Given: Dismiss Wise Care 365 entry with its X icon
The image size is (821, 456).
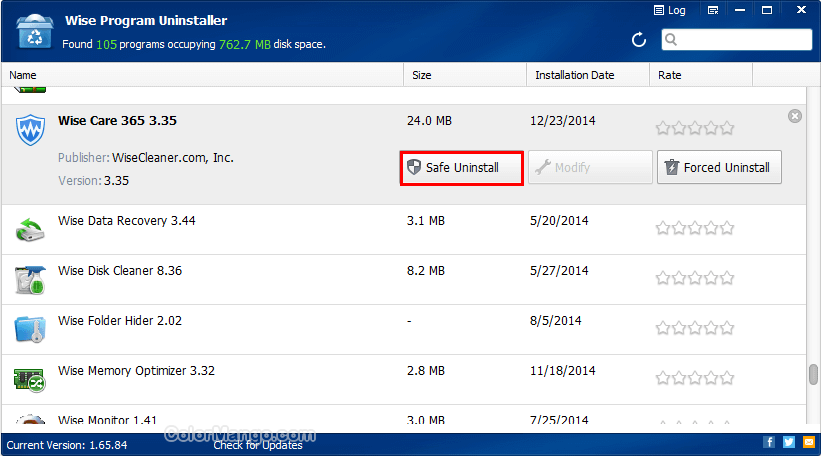Looking at the screenshot, I should coord(795,117).
